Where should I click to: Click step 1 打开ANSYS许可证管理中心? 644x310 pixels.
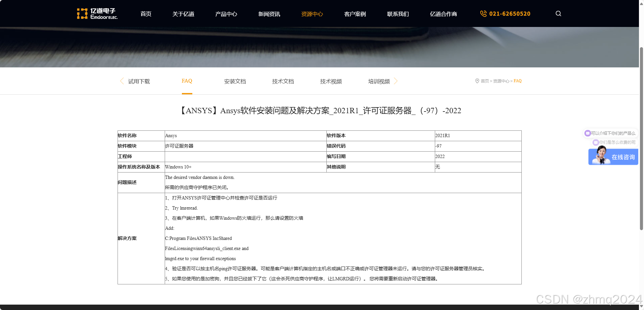point(221,198)
